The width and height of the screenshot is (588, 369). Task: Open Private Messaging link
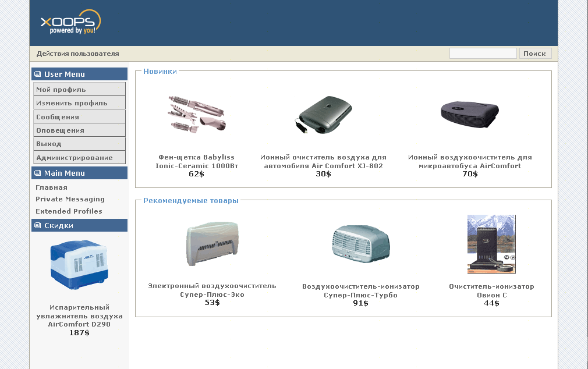(x=70, y=199)
